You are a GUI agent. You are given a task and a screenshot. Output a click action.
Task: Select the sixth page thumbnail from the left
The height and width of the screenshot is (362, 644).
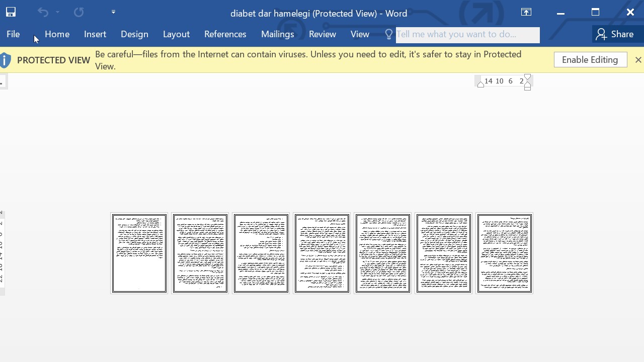click(x=443, y=253)
